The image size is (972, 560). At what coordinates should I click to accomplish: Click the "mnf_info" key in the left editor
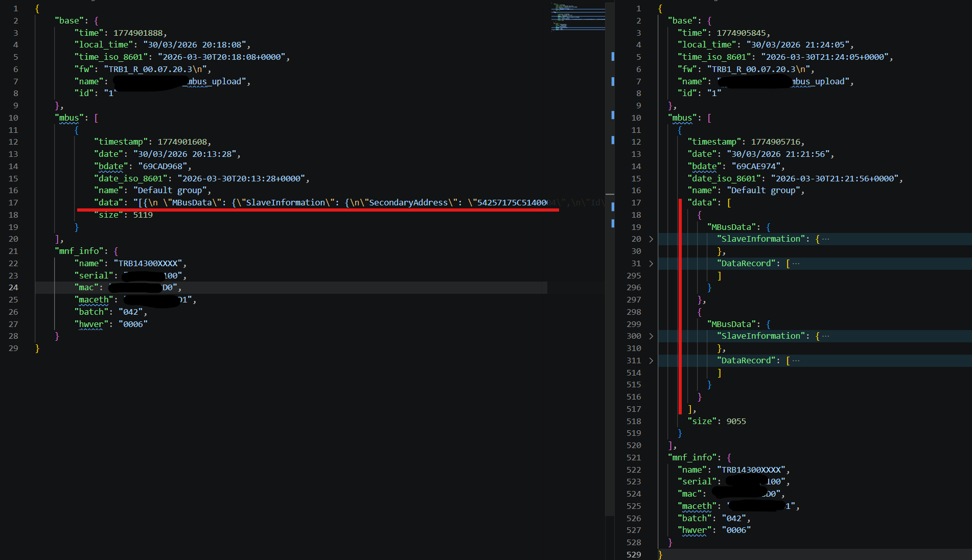pos(79,251)
